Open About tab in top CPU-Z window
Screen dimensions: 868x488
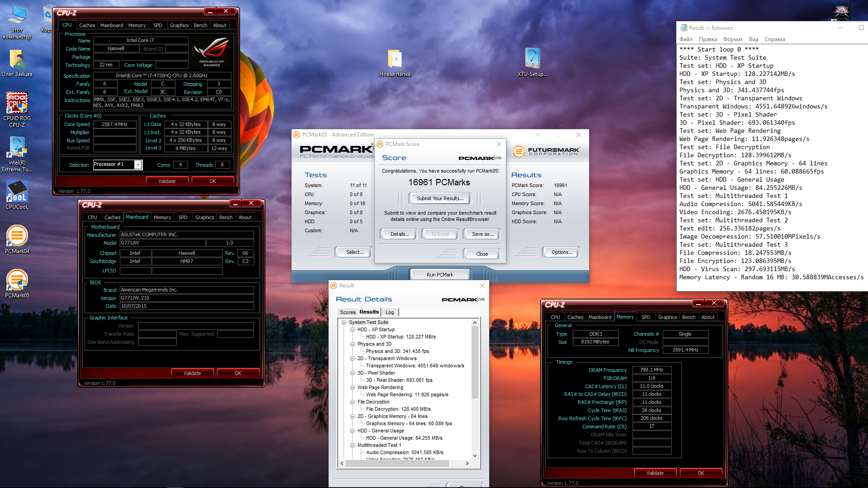pos(220,25)
